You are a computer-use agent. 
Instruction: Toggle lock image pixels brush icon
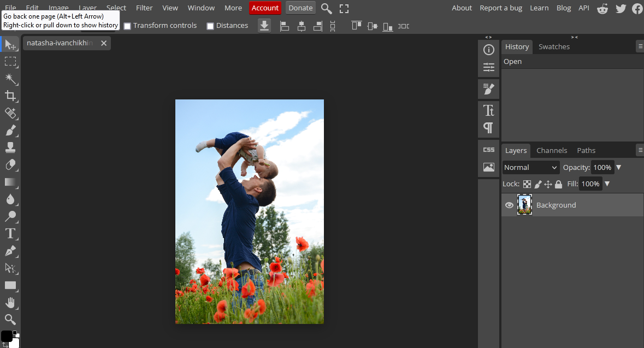538,184
